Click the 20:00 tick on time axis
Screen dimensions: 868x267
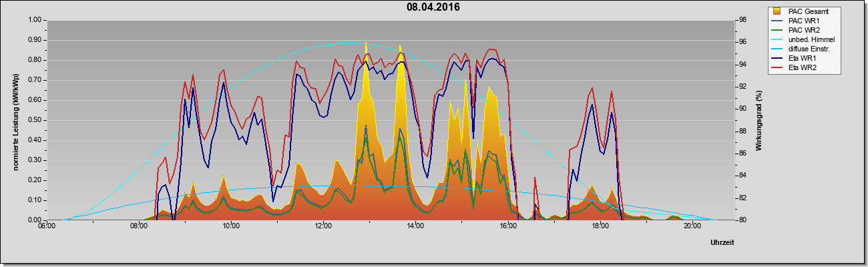692,226
